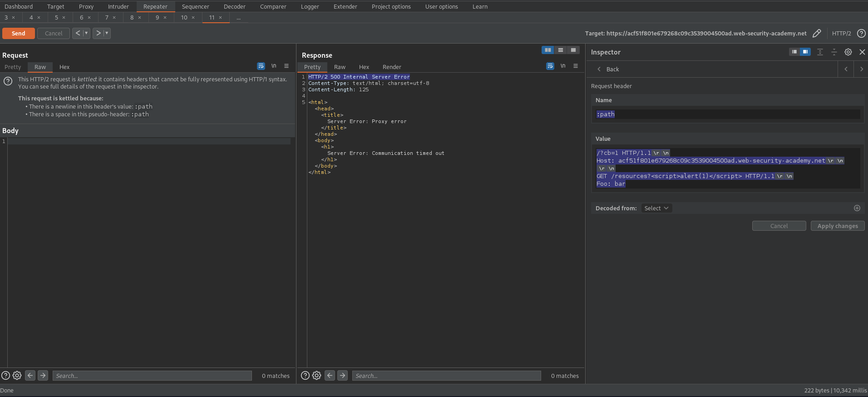Switch response view to Raw
This screenshot has height=397, width=868.
click(340, 67)
